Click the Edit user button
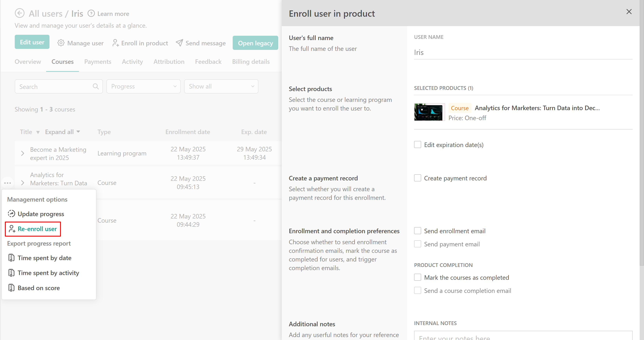This screenshot has width=644, height=340. (32, 42)
